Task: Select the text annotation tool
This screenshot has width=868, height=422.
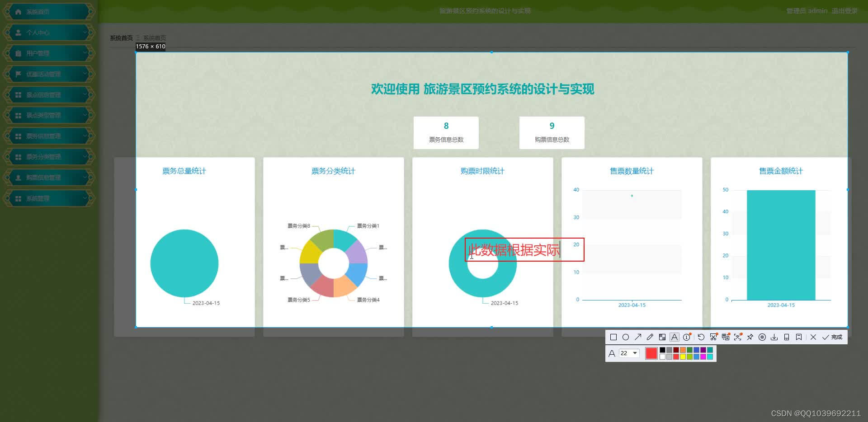Action: pos(675,337)
